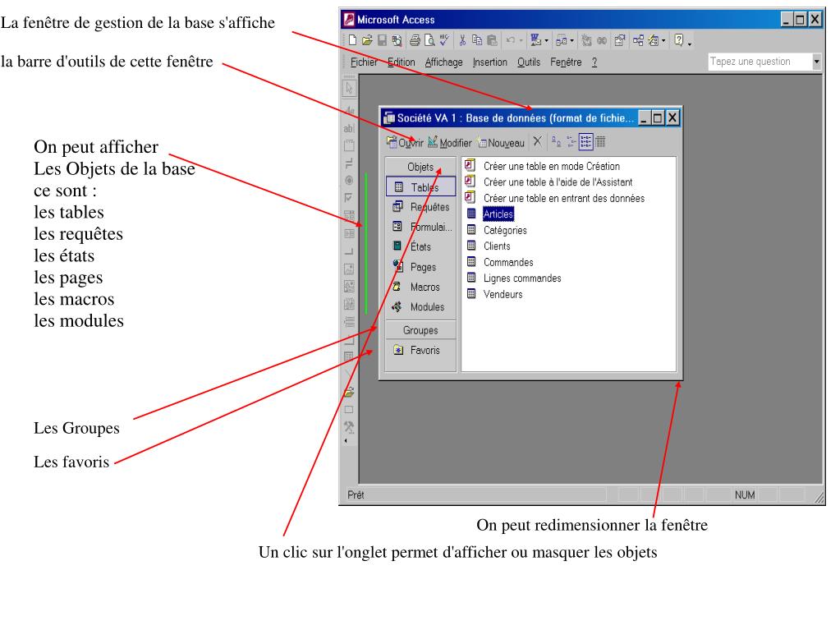Click in the 'Tapez une question' field
840x630 pixels.
pos(760,62)
